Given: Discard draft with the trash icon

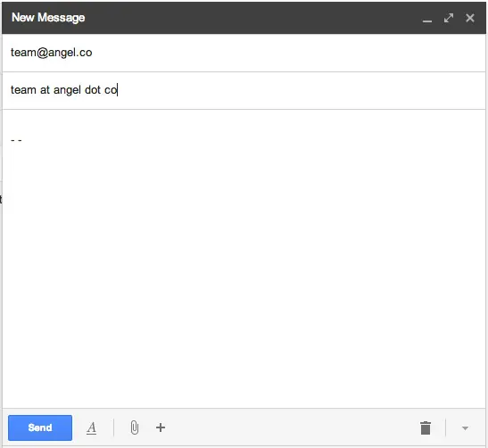Looking at the screenshot, I should point(426,427).
